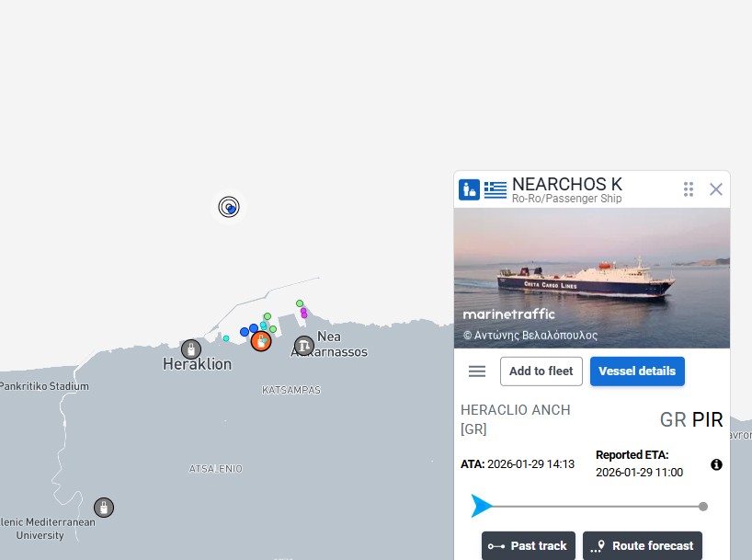
Task: Click the passenger ship type icon in panel header
Action: point(469,189)
